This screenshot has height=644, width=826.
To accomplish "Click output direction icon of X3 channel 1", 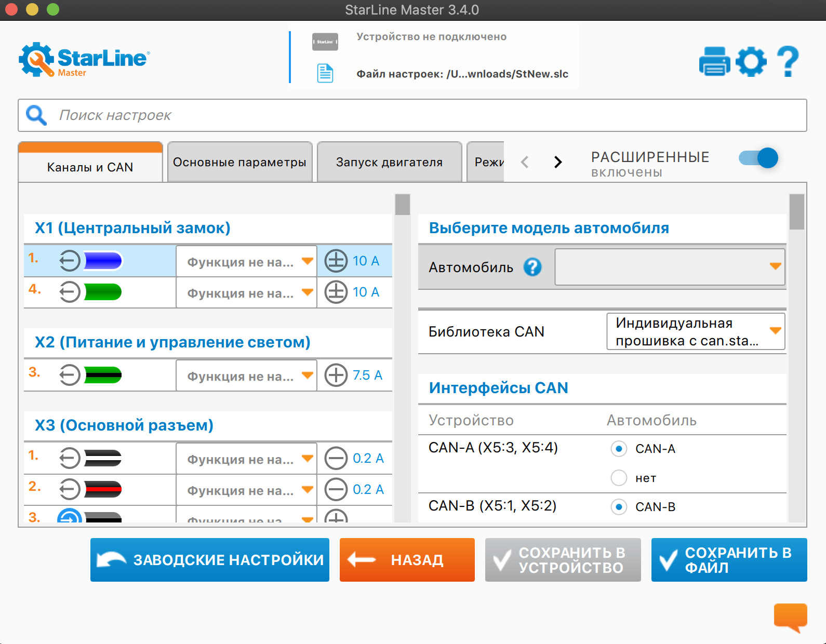I will coord(70,458).
